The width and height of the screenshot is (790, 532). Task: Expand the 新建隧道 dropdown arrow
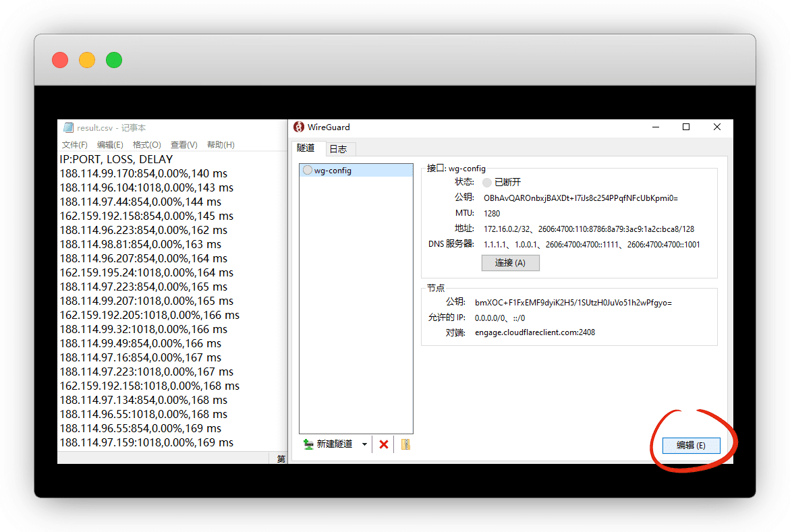pyautogui.click(x=364, y=444)
